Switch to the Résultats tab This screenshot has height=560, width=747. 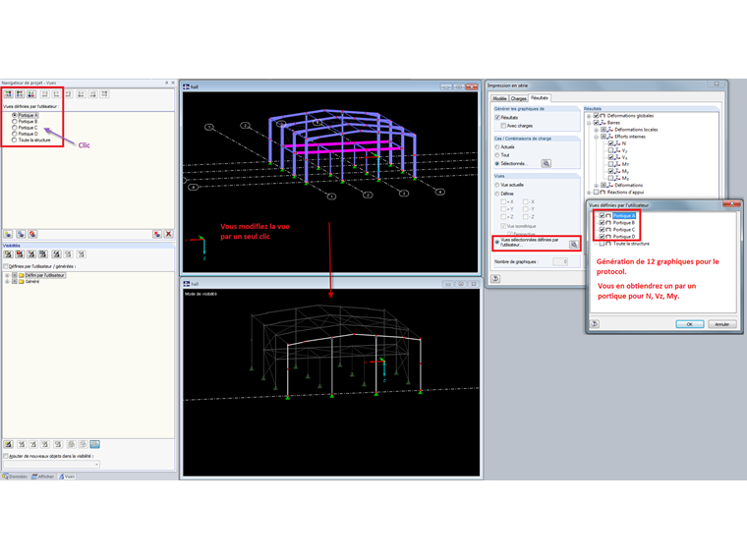point(540,97)
